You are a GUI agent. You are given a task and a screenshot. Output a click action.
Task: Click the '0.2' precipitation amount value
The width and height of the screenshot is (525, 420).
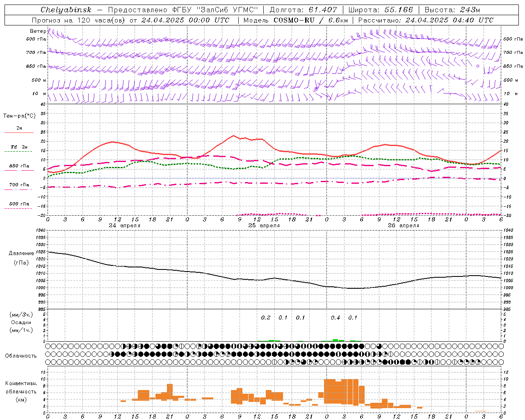266,318
